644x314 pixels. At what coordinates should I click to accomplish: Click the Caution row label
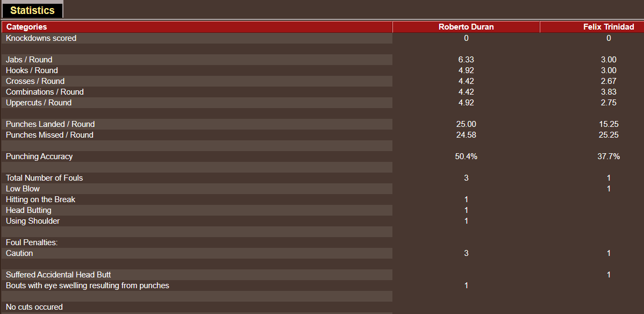click(x=19, y=253)
